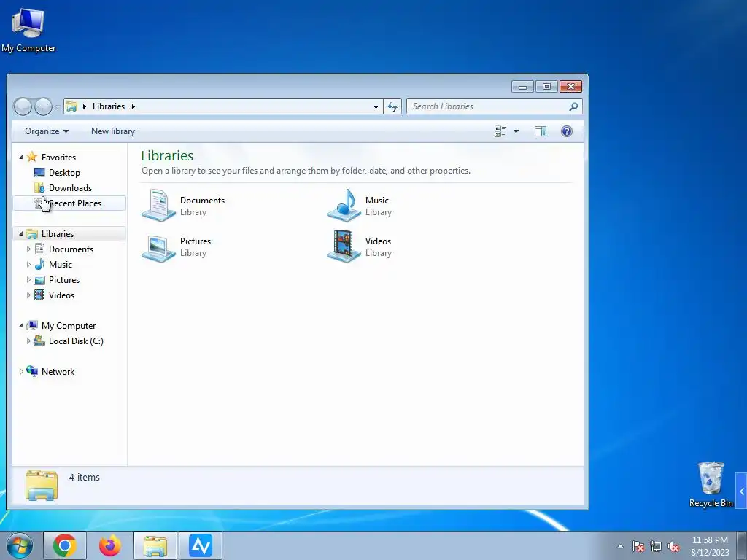Open the view options dropdown arrow
The height and width of the screenshot is (560, 747).
tap(516, 131)
